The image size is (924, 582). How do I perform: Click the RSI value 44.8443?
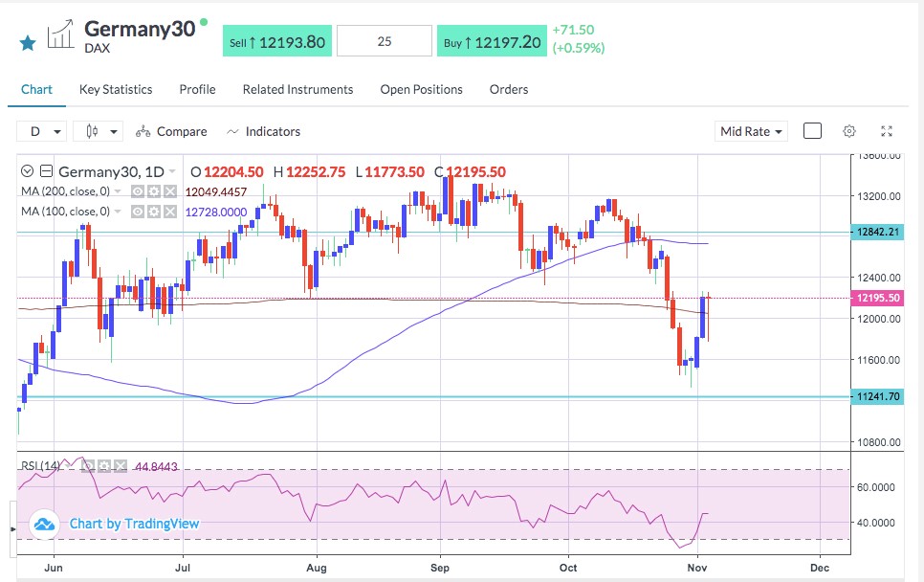point(156,467)
